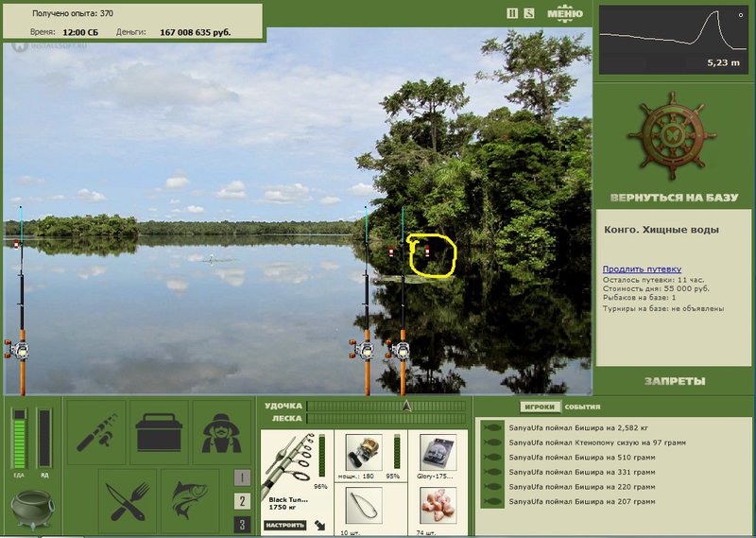Open the knife and fork food icon
Screen dimensions: 756x538
coord(128,501)
